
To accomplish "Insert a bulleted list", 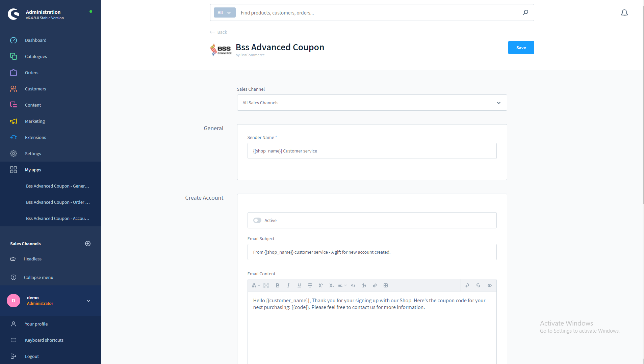I will pos(353,285).
